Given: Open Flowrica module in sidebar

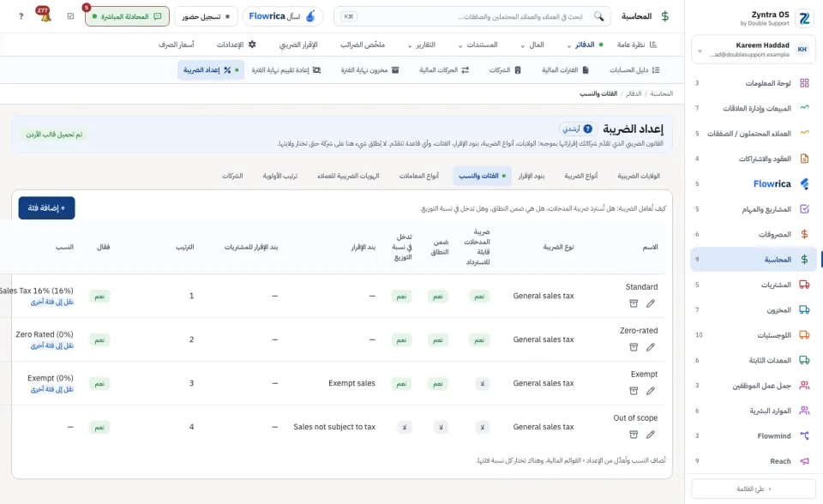Looking at the screenshot, I should [754, 183].
